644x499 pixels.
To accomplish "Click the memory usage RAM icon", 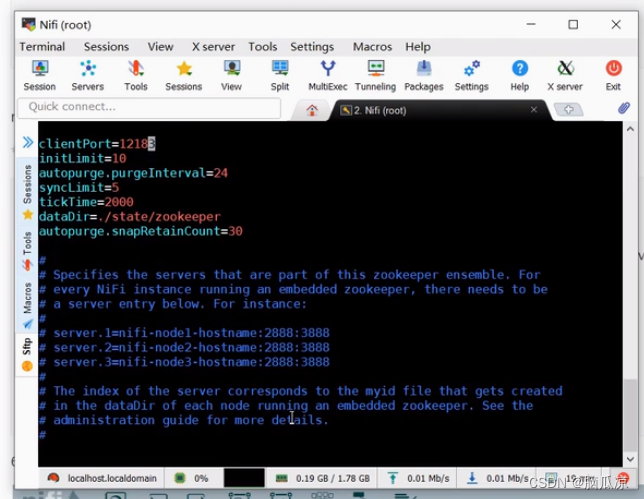I will (x=282, y=478).
